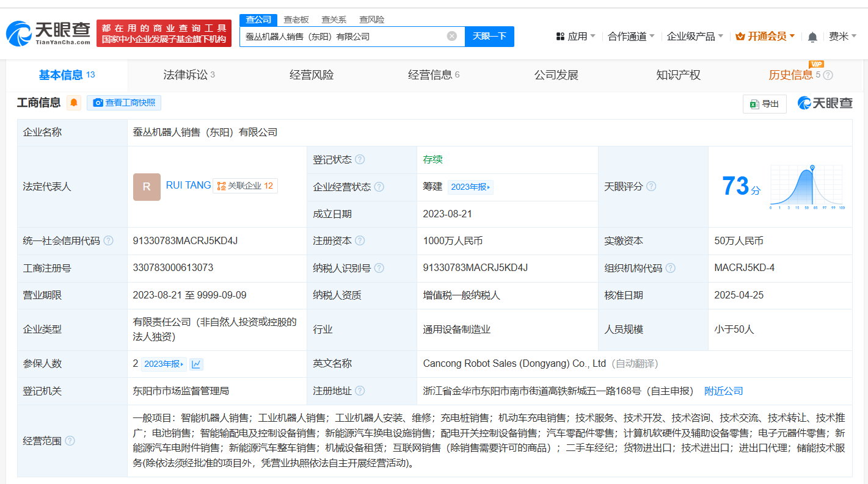Open the 2023年报 tag beside 参保人数
This screenshot has height=484, width=868.
pyautogui.click(x=163, y=364)
